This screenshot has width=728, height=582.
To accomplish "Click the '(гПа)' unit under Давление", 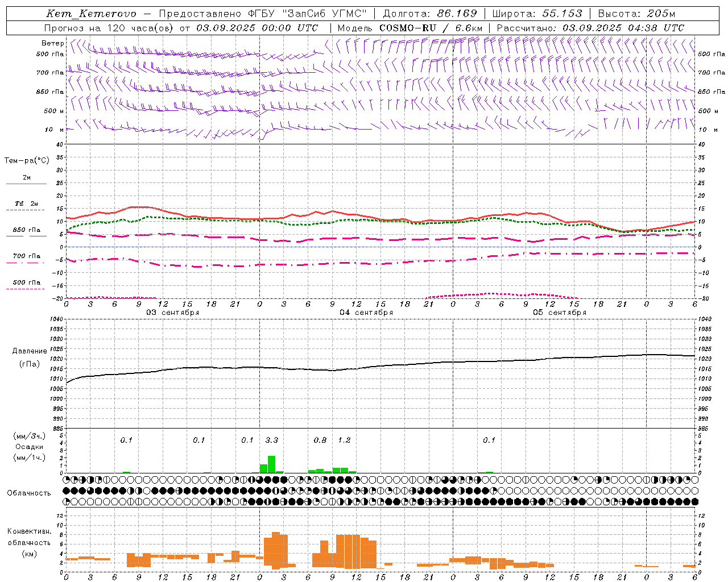I will click(30, 364).
